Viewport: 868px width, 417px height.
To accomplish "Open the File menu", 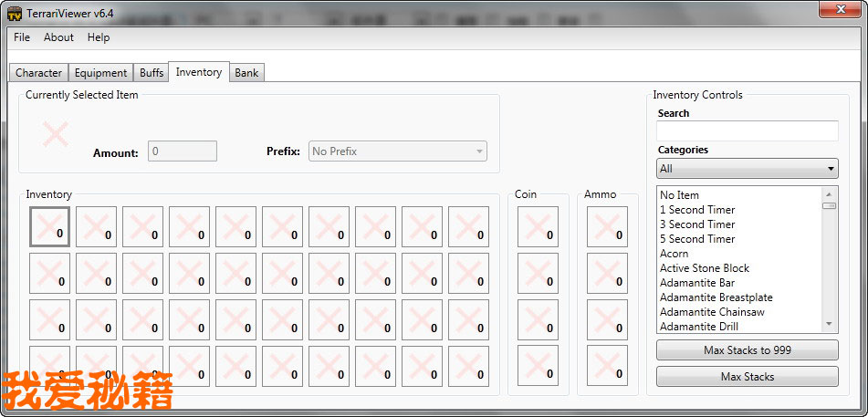I will click(22, 37).
